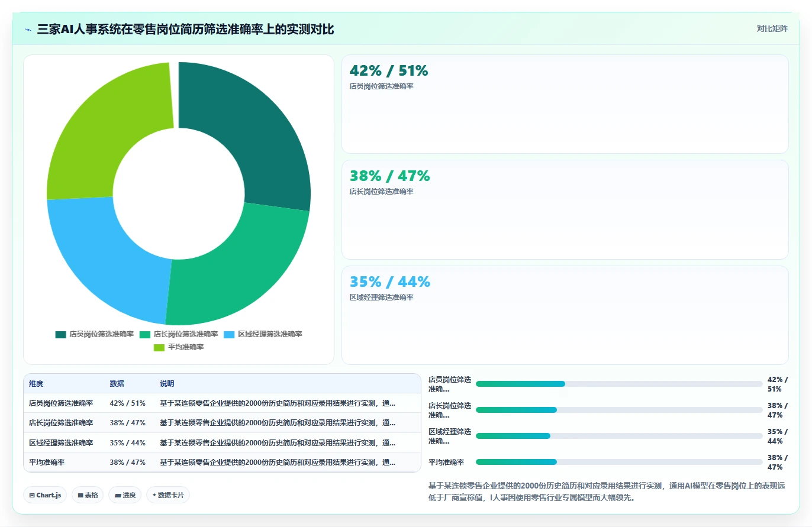Select 区域经理筛选准确率 cell in table

coord(61,442)
